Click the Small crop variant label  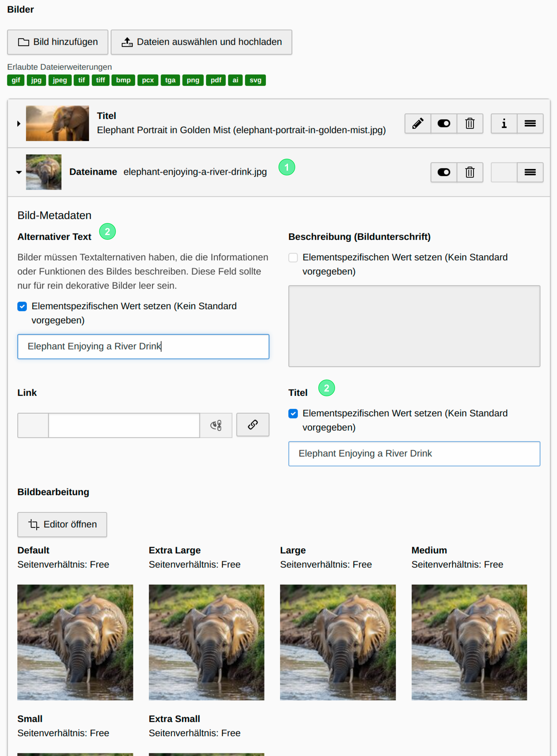pyautogui.click(x=30, y=719)
